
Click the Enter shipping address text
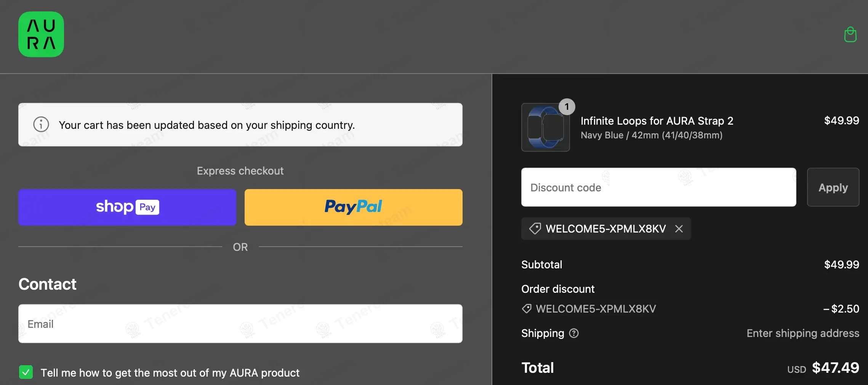pos(802,333)
